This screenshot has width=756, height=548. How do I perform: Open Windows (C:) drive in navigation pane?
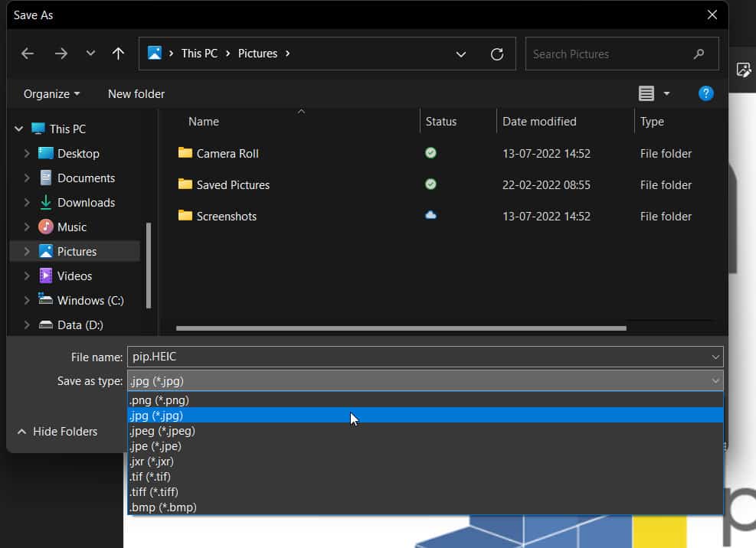tap(90, 301)
